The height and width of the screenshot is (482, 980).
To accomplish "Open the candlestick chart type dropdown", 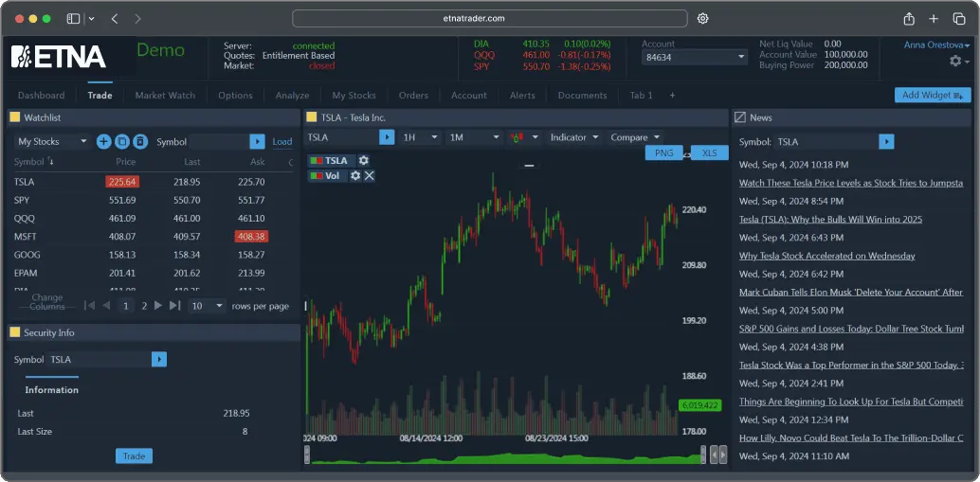I will (524, 137).
